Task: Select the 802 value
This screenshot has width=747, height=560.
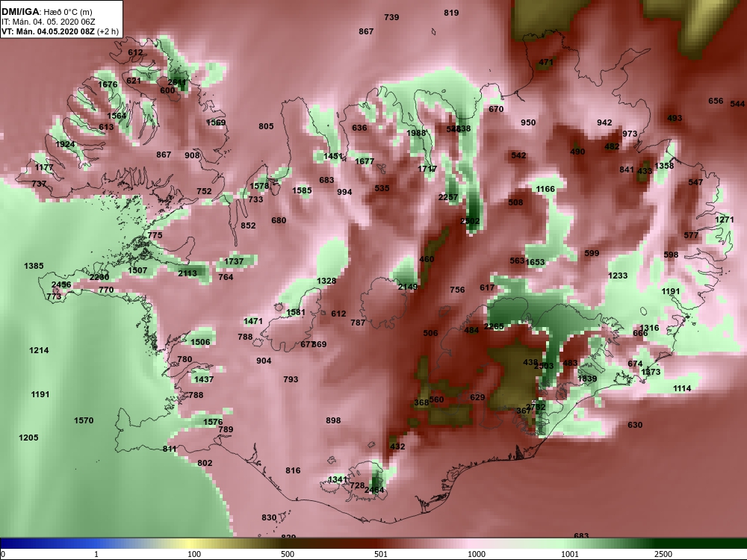Action: click(205, 463)
